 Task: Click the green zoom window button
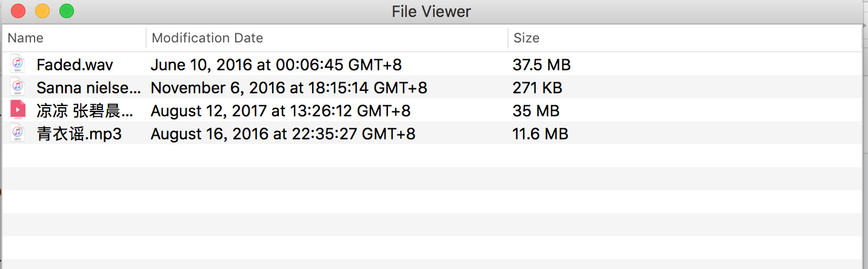[x=67, y=10]
